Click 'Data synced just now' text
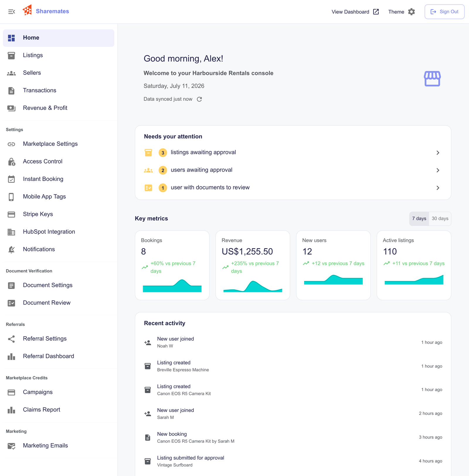 [168, 99]
